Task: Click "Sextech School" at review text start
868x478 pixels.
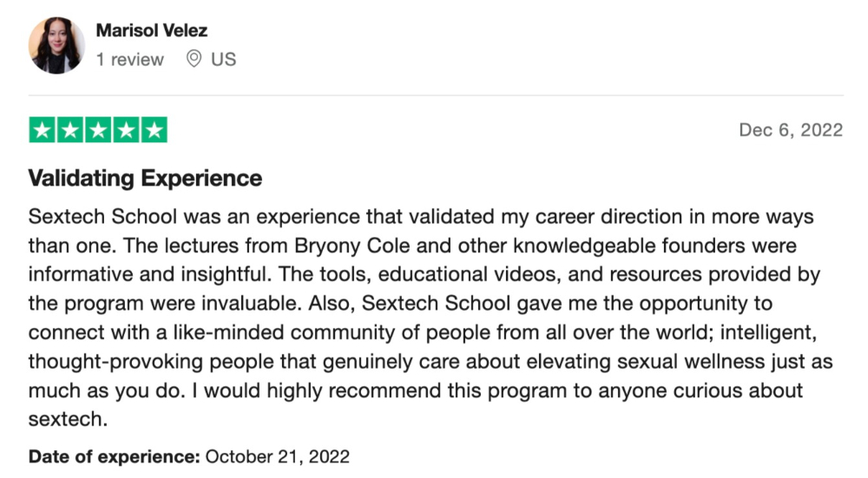Action: point(103,216)
